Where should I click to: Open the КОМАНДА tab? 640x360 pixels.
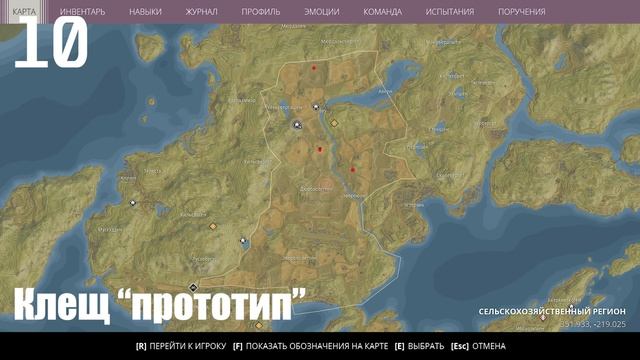pos(382,12)
